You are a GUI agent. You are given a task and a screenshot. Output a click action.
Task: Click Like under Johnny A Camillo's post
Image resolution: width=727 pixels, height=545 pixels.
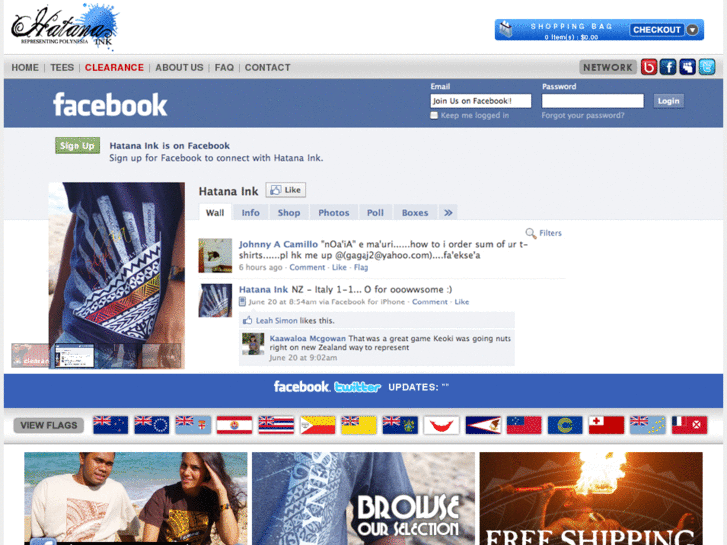click(339, 267)
